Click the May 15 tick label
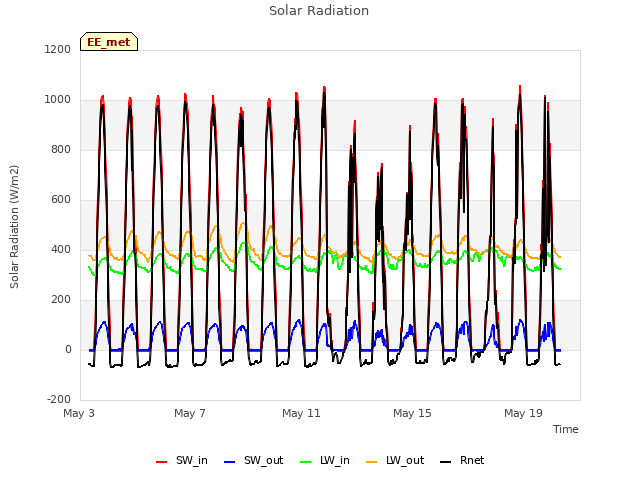Screen dimensions: 640x480 coord(412,413)
